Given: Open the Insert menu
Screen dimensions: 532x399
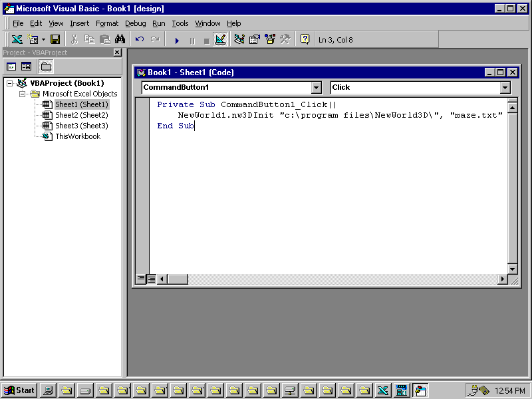Looking at the screenshot, I should coord(79,23).
